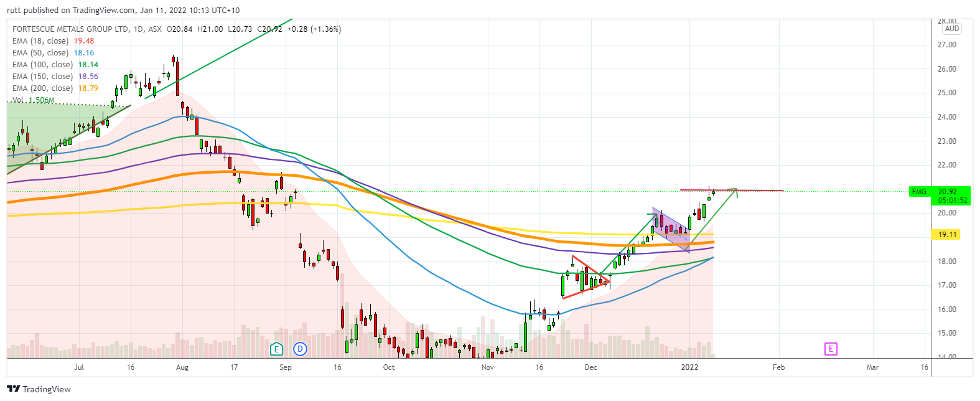Screen dimensions: 980x401
Task: Click the 27.00 price axis label
Action: point(947,45)
